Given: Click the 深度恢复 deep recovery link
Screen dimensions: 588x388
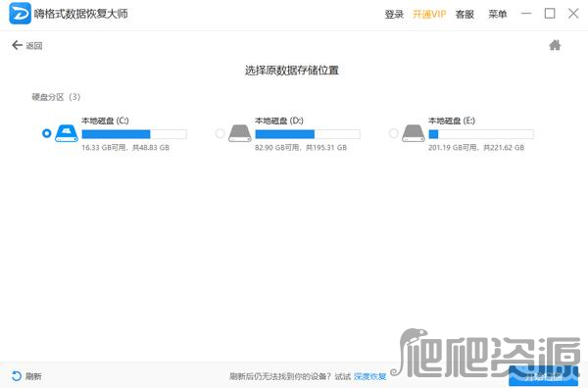Looking at the screenshot, I should click(370, 376).
